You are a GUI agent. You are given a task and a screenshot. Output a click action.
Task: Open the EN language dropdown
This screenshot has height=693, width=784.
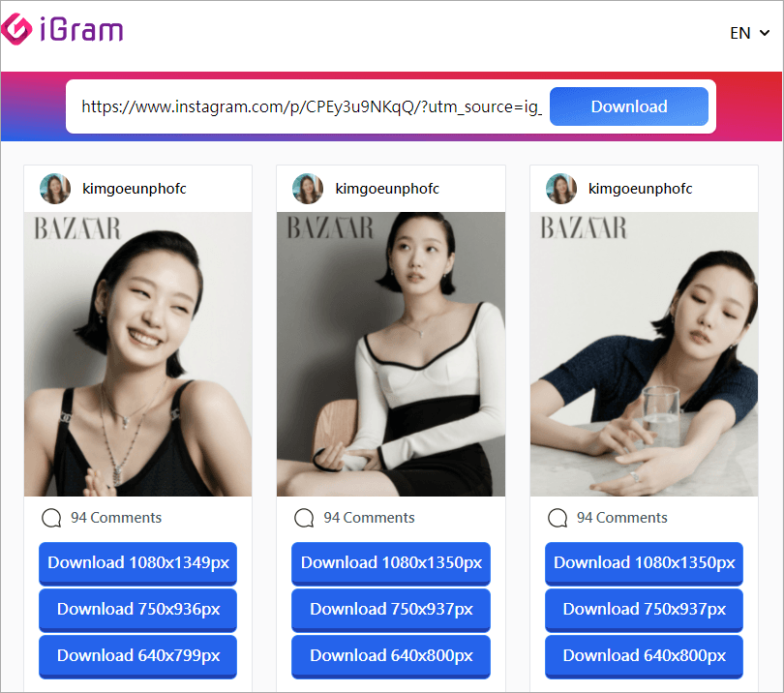[749, 33]
